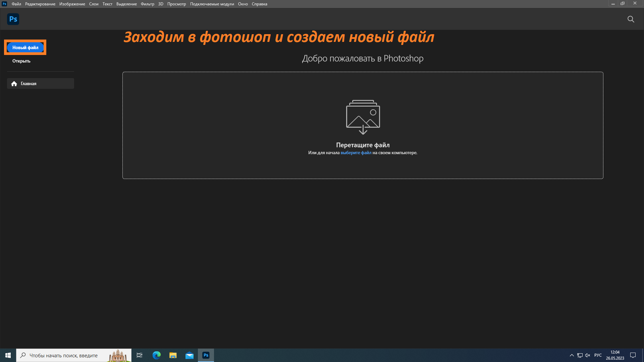The height and width of the screenshot is (362, 644).
Task: Open the 3D menu
Action: tap(161, 4)
